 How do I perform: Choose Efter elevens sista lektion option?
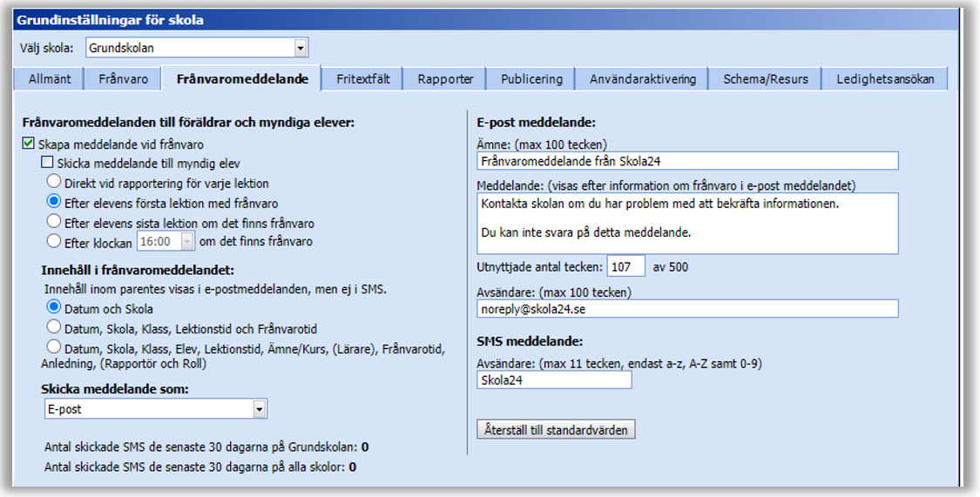(54, 222)
